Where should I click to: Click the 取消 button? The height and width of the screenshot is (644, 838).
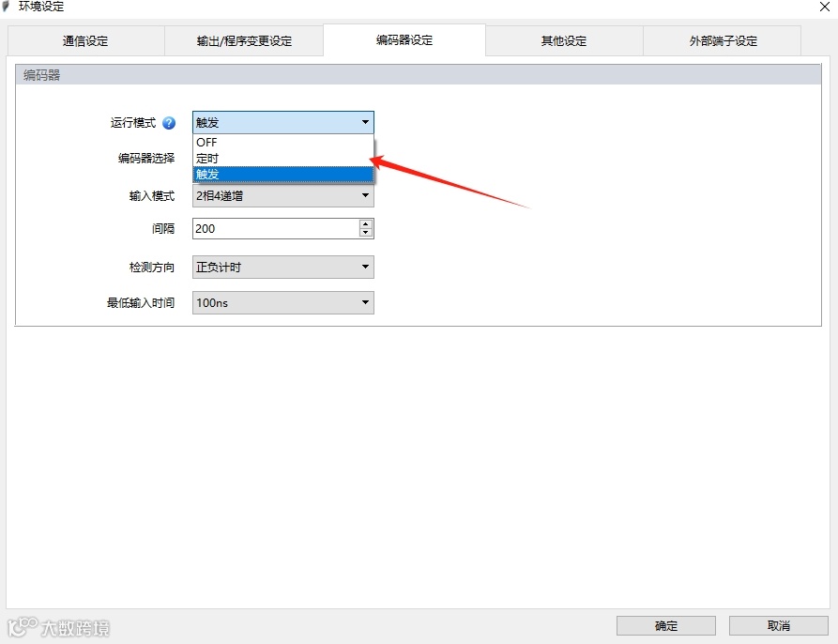pyautogui.click(x=778, y=626)
